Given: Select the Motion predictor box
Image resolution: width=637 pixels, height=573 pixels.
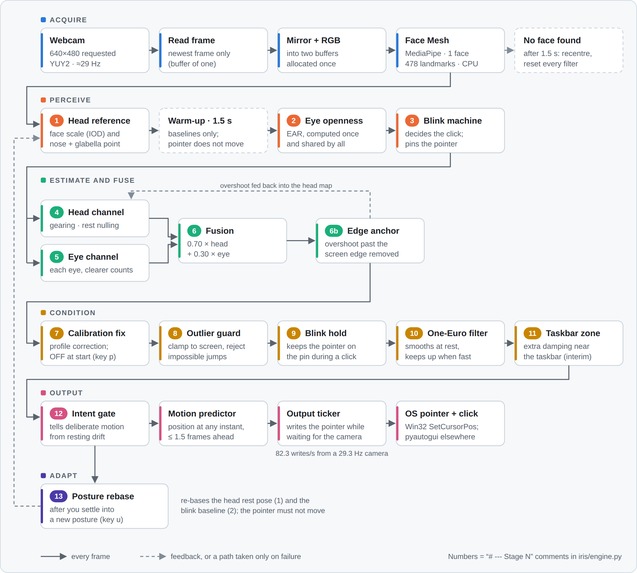Looking at the screenshot, I should click(x=213, y=423).
